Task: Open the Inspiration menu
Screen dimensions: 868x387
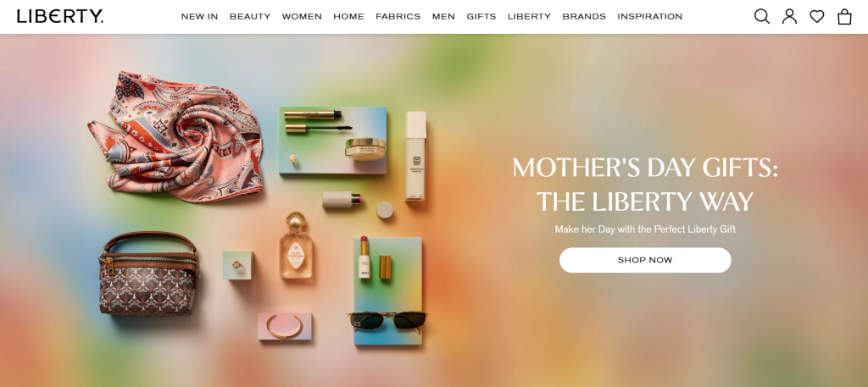Action: (x=650, y=17)
